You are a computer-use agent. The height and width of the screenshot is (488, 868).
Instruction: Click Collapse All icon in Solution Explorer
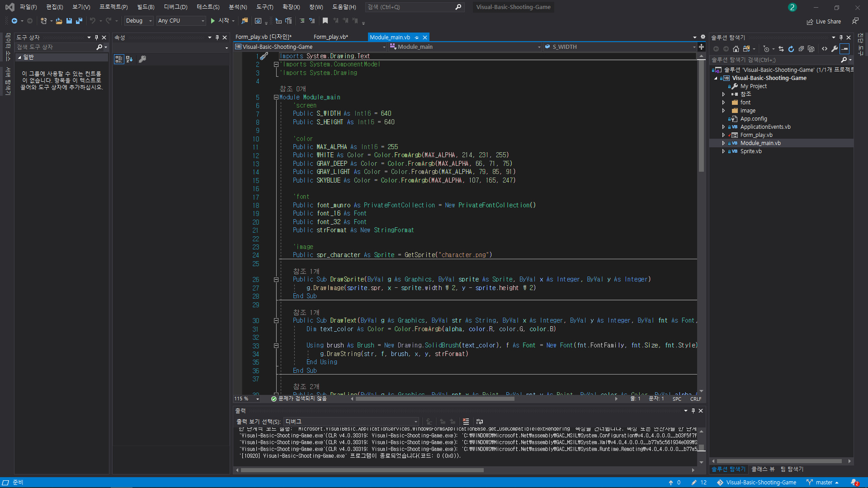tap(801, 49)
